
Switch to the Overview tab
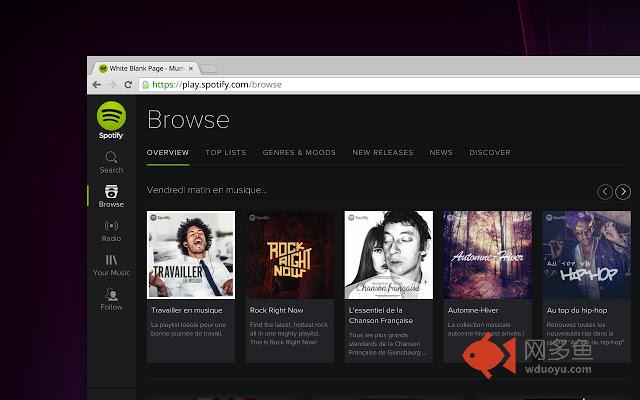[168, 153]
